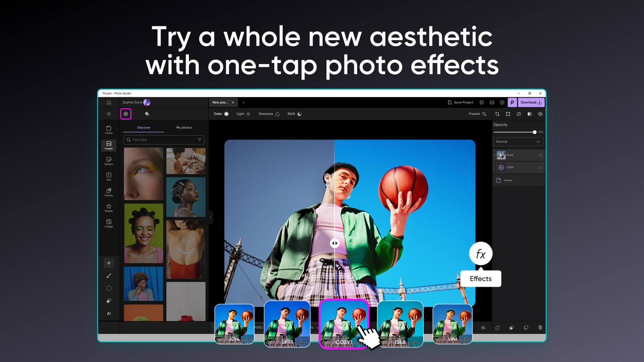644x362 pixels.
Task: Select the Images panel in the sidebar
Action: click(109, 146)
